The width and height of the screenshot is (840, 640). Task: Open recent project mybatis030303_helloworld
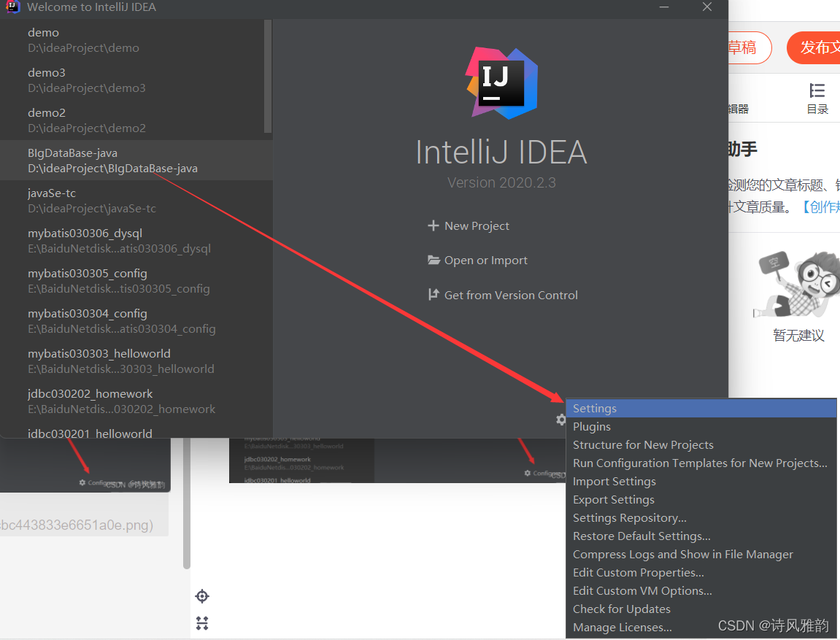136,361
